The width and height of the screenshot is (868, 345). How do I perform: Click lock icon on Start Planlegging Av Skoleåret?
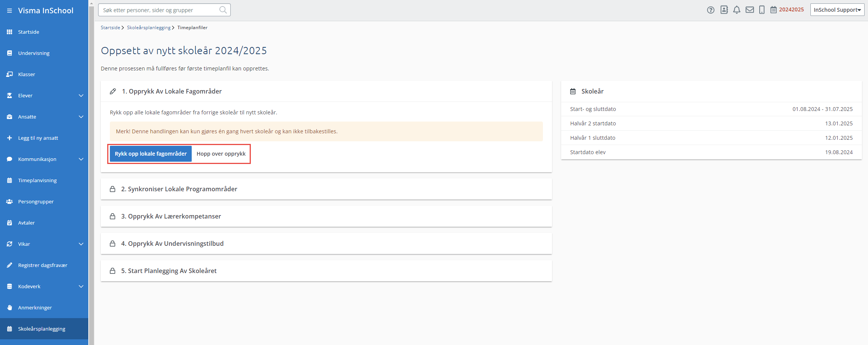tap(113, 271)
